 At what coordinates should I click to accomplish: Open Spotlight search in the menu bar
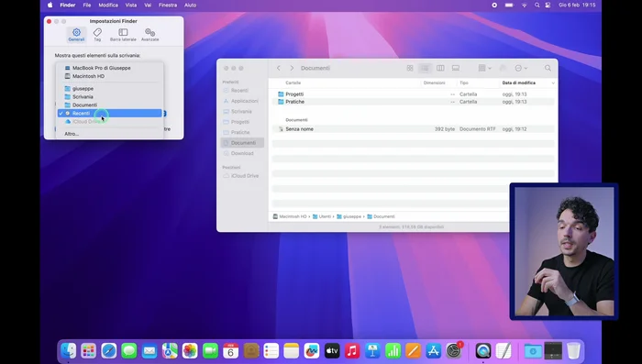point(537,6)
